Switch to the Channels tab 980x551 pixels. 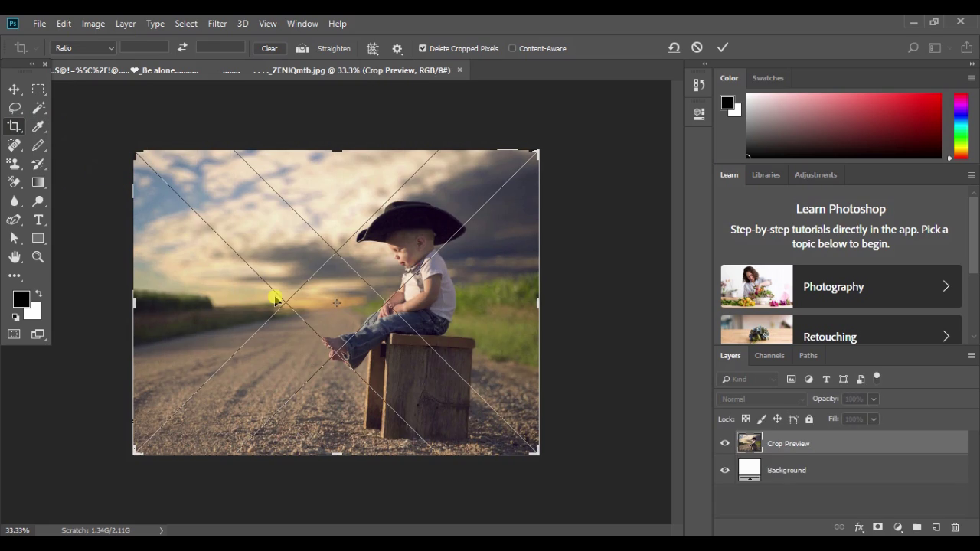coord(769,355)
